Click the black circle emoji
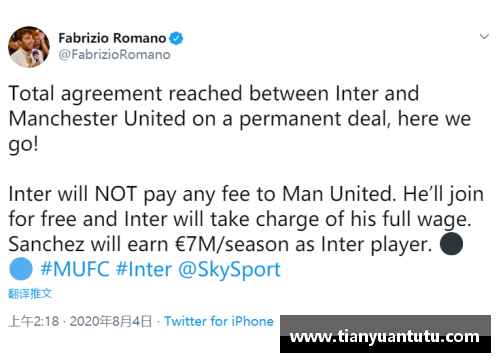This screenshot has width=500, height=362. (451, 244)
